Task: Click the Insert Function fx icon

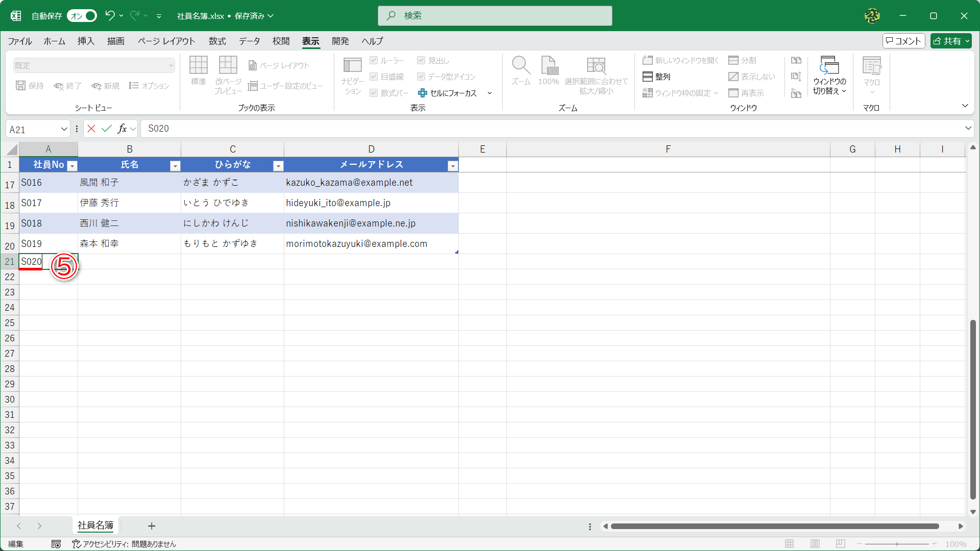Action: (122, 129)
